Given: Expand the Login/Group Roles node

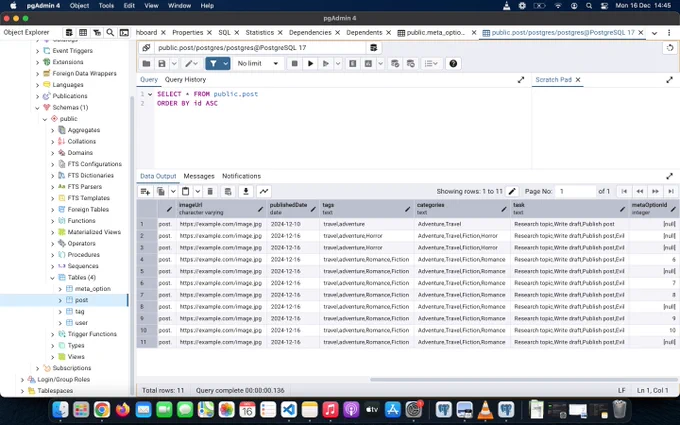Looking at the screenshot, I should (22, 379).
